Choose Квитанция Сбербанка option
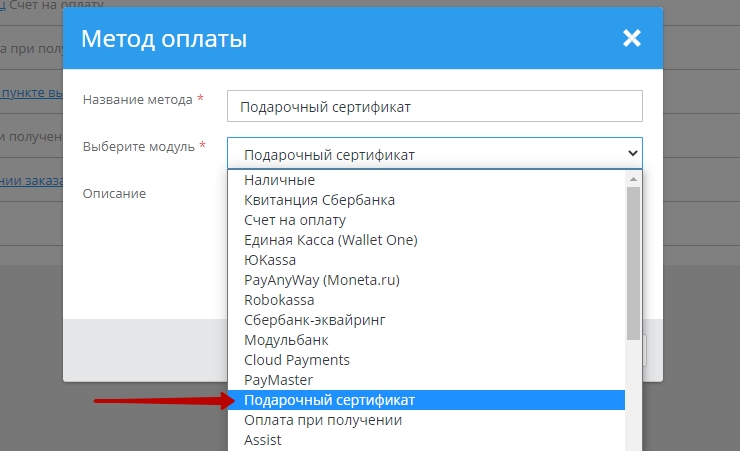 319,200
